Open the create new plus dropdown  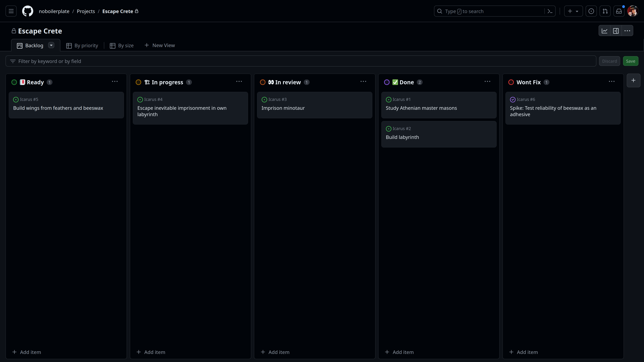tap(573, 11)
